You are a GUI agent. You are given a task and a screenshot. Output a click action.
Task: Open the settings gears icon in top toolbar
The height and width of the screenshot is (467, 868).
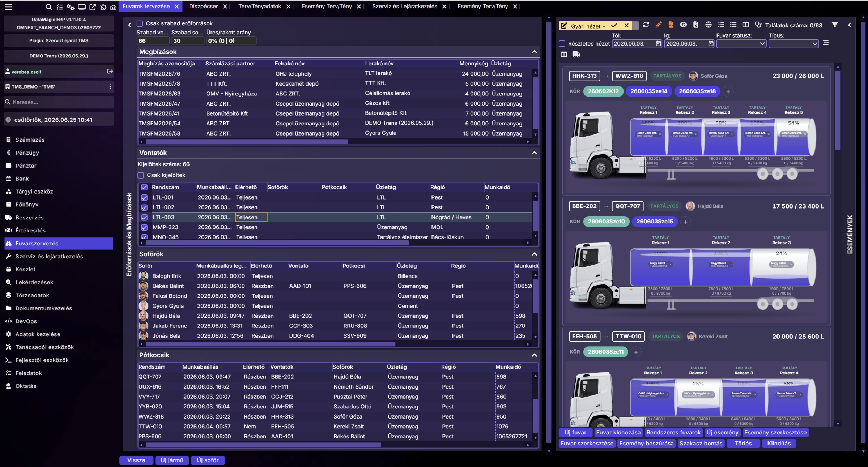[71, 7]
